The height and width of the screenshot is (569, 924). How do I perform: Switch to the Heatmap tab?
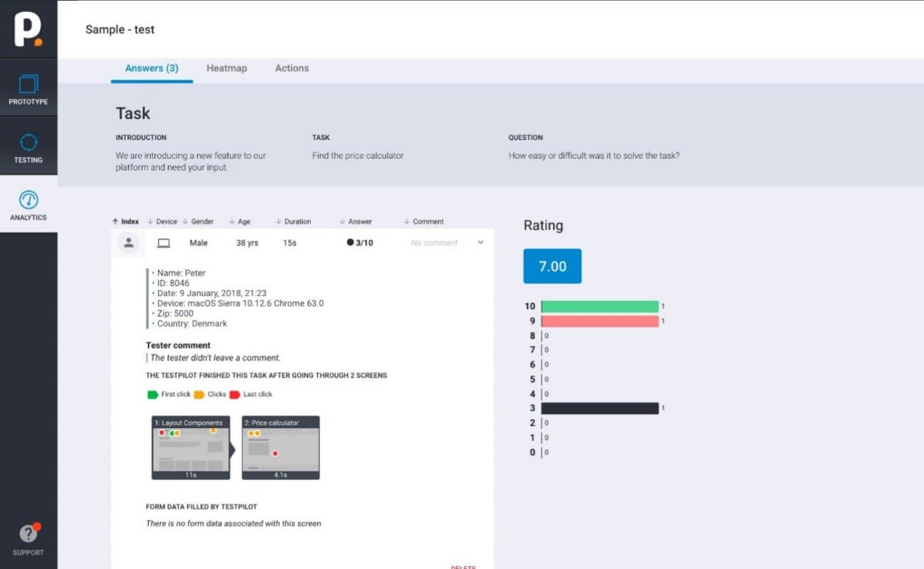point(226,68)
